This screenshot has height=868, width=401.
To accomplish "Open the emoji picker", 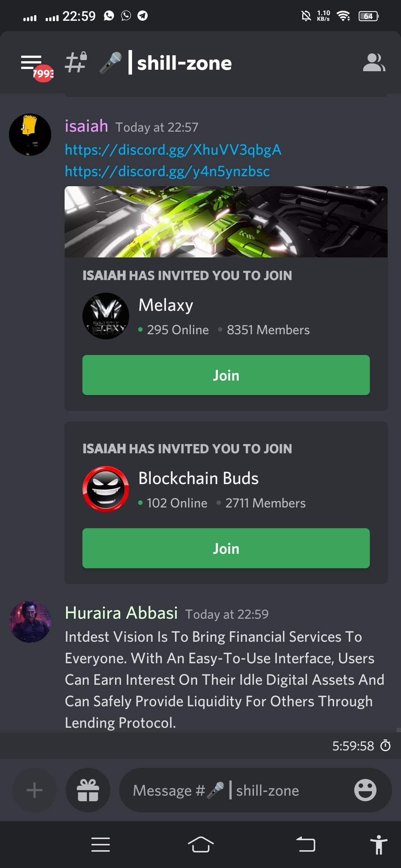I will coord(365,790).
